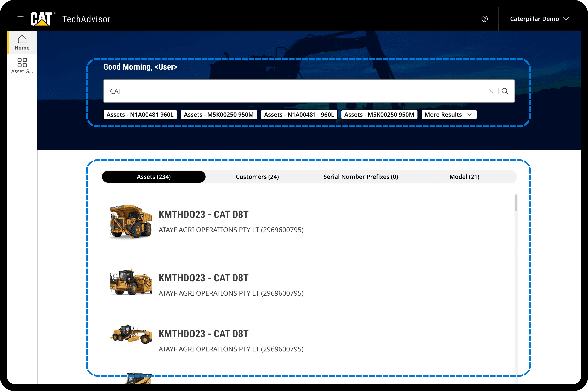This screenshot has width=588, height=391.
Task: Open the Serial Number Prefixes (0) tab
Action: [x=361, y=177]
